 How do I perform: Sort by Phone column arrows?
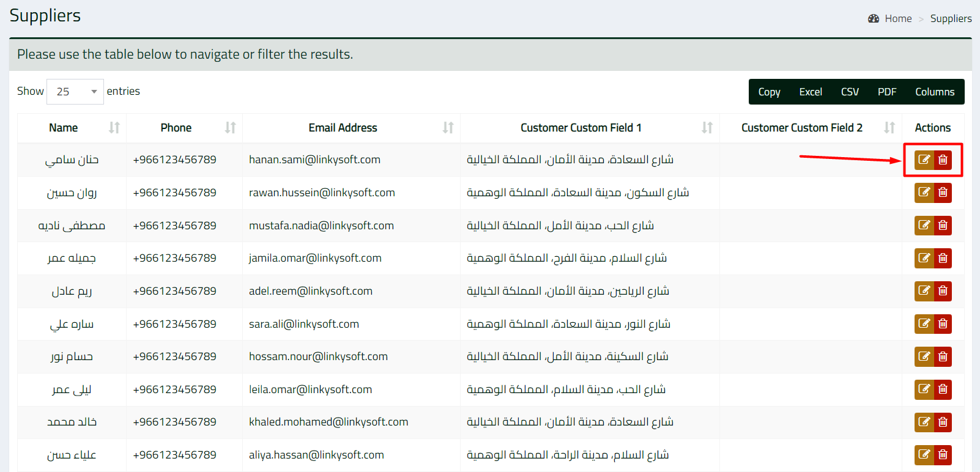click(x=230, y=127)
